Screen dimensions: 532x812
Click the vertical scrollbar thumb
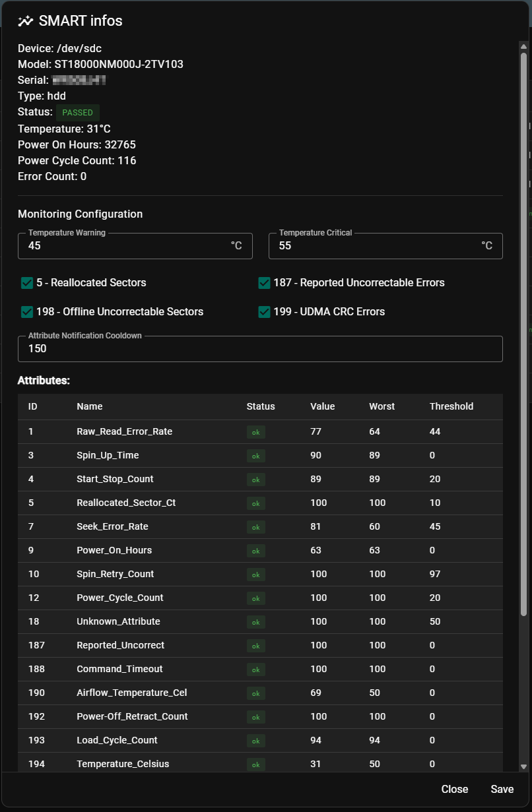524,330
